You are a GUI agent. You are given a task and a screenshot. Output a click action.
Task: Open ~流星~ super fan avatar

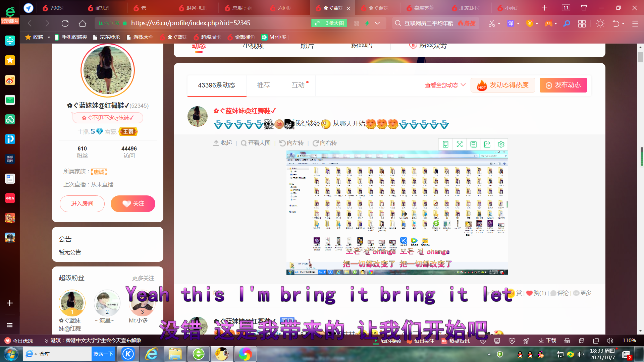pyautogui.click(x=107, y=303)
